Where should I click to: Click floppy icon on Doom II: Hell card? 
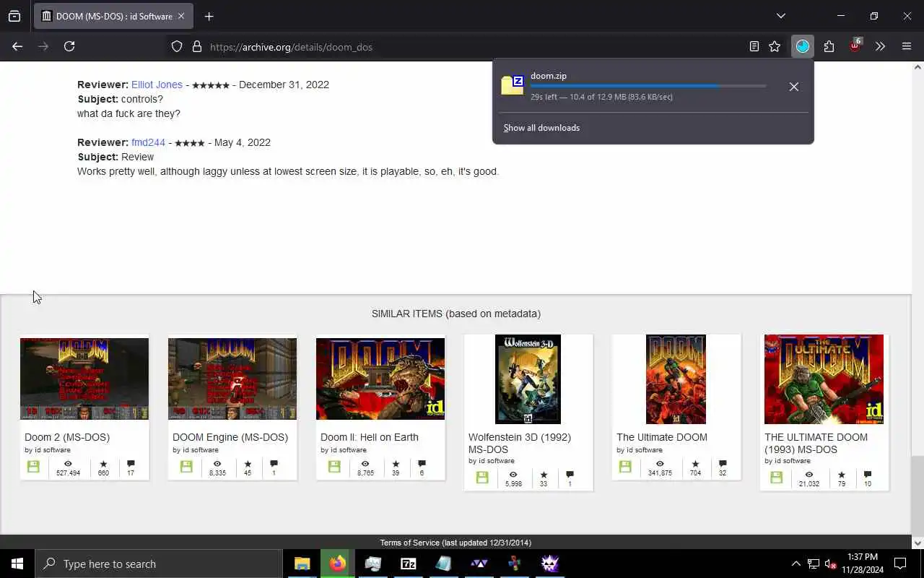tap(334, 467)
